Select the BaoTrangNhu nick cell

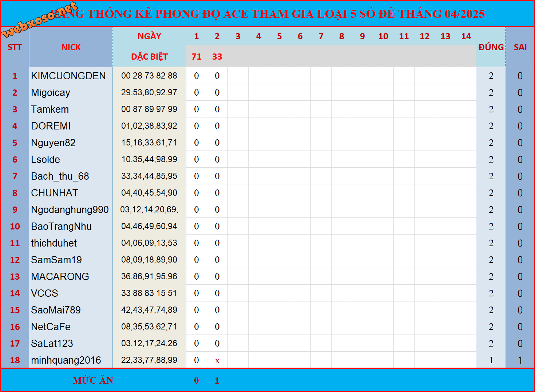pyautogui.click(x=71, y=226)
